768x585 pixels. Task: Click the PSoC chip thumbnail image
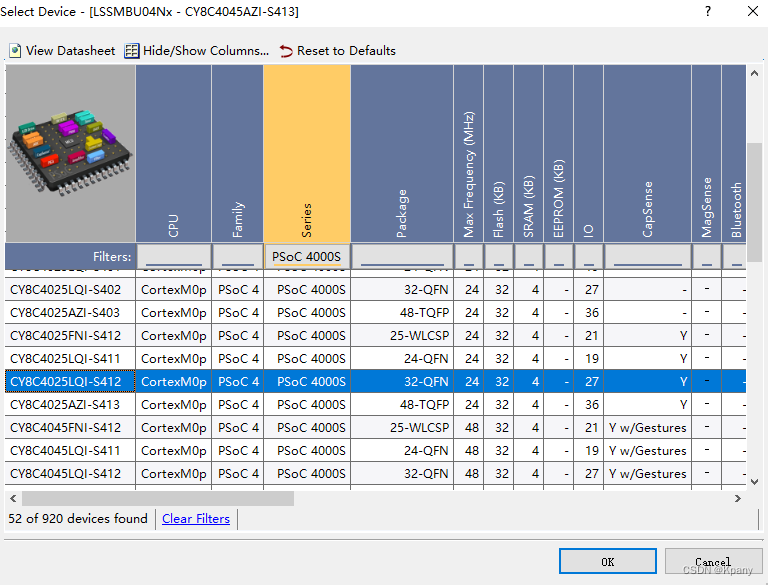pyautogui.click(x=71, y=153)
